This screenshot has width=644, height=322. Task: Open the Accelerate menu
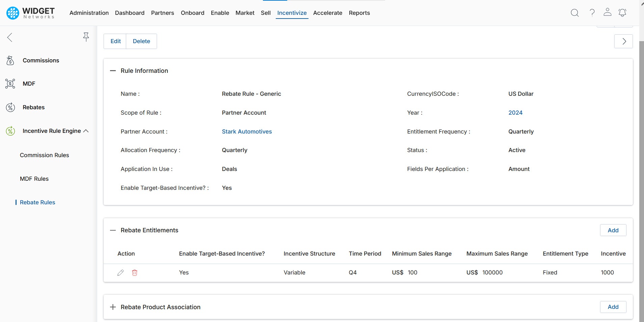pyautogui.click(x=327, y=13)
